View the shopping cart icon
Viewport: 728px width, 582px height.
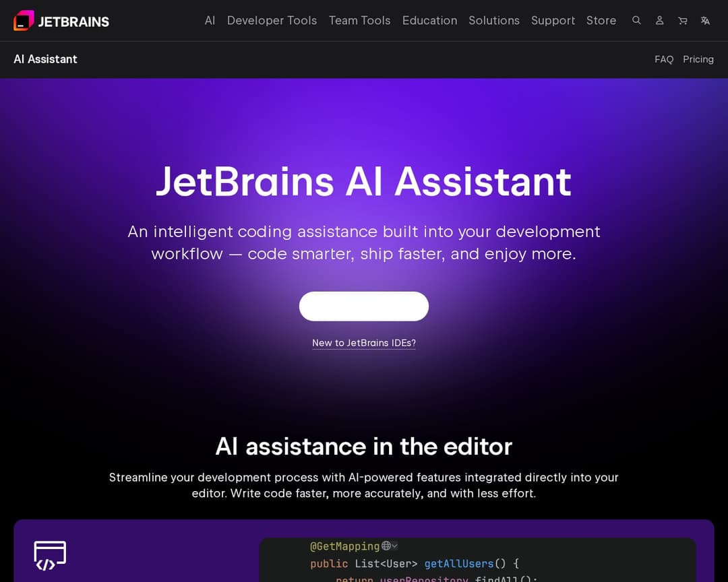pyautogui.click(x=682, y=20)
